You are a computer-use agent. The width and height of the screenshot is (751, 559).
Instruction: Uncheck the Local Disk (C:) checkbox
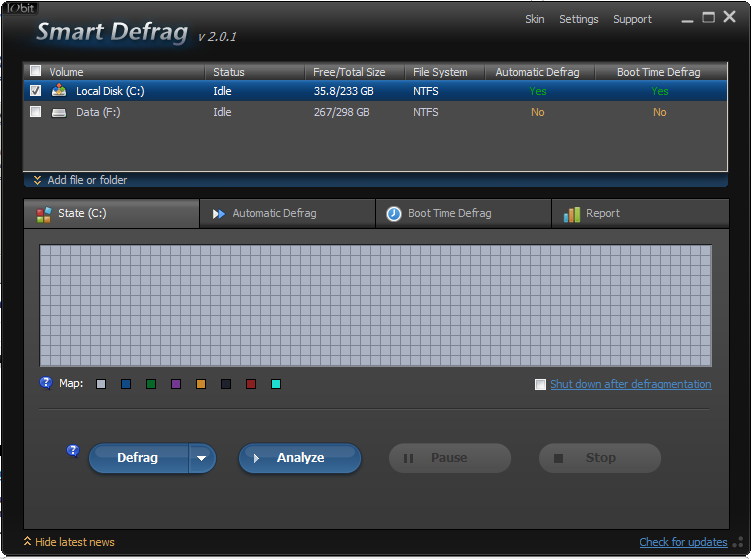(x=35, y=91)
